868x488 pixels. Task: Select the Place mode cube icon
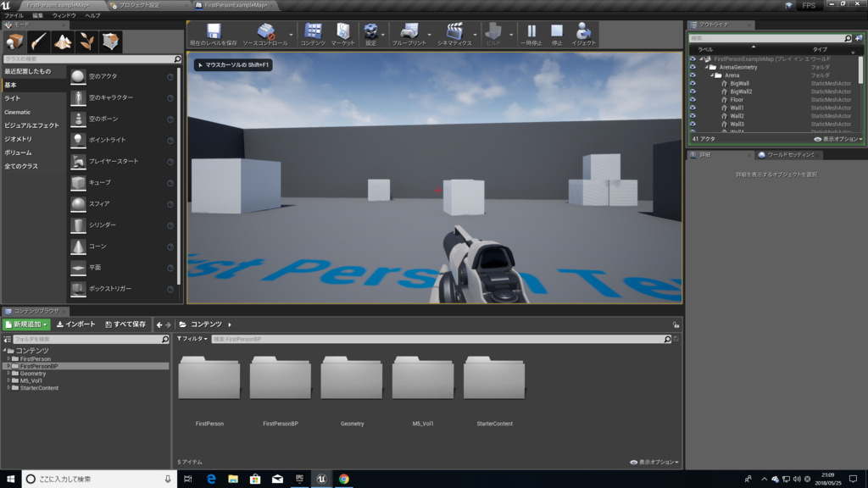14,42
